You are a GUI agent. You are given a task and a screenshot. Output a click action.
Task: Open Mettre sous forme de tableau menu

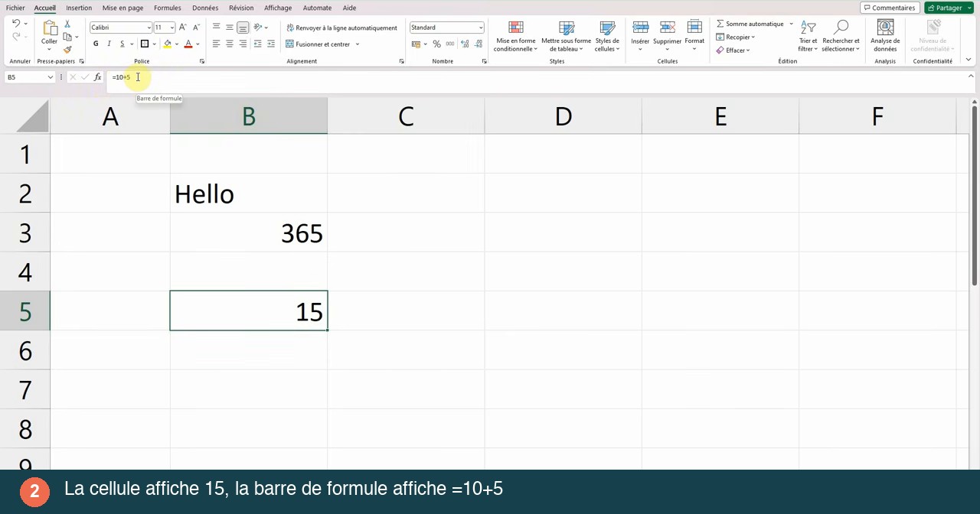pos(566,37)
